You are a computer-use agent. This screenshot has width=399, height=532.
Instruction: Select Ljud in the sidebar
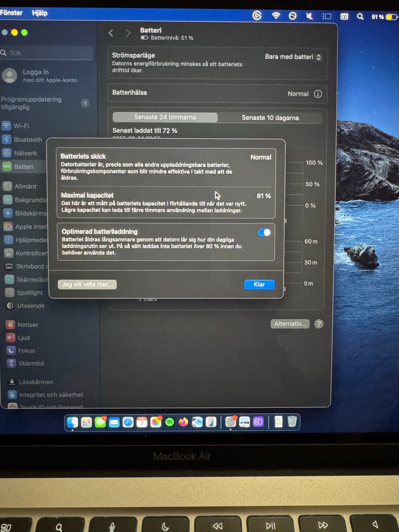[18, 337]
